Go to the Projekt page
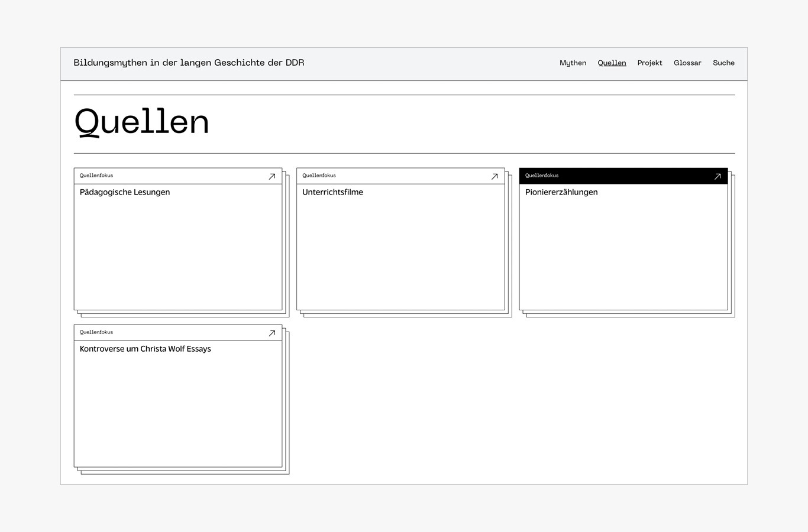Image resolution: width=808 pixels, height=532 pixels. (649, 63)
